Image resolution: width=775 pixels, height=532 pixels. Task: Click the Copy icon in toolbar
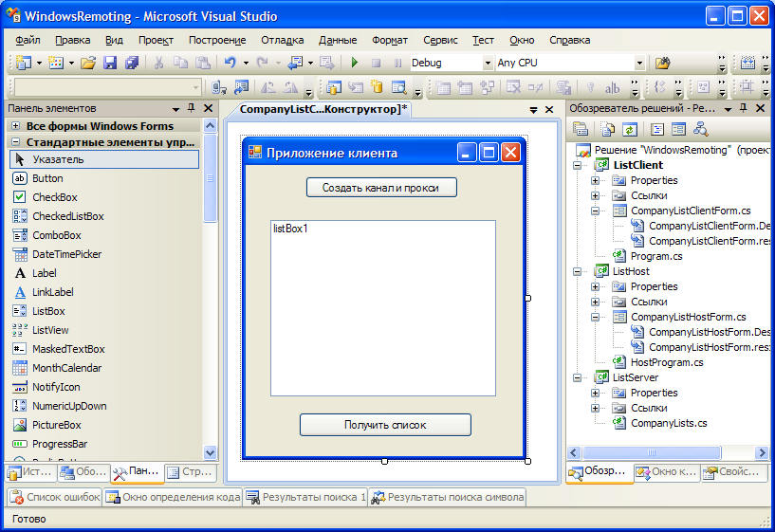click(181, 63)
